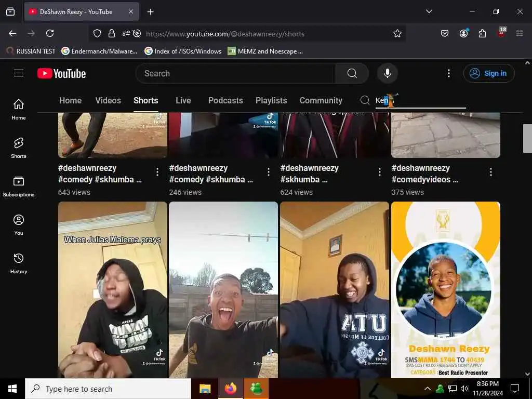532x399 pixels.
Task: Open the recent tabs view icon
Action: [x=10, y=12]
